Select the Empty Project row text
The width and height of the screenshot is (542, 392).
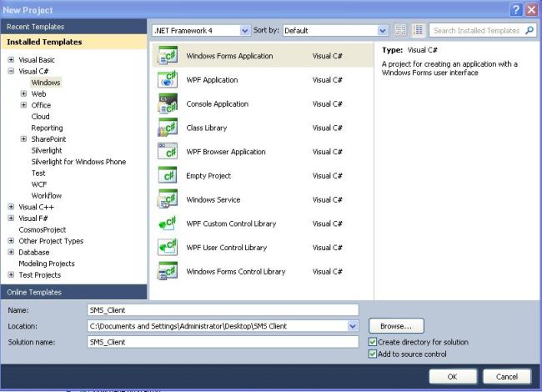click(x=208, y=176)
